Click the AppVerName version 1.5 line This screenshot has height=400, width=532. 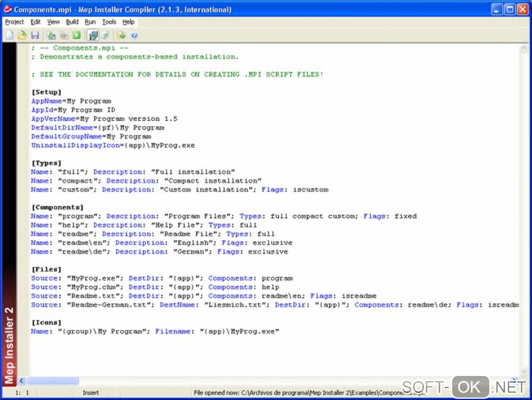click(x=104, y=119)
